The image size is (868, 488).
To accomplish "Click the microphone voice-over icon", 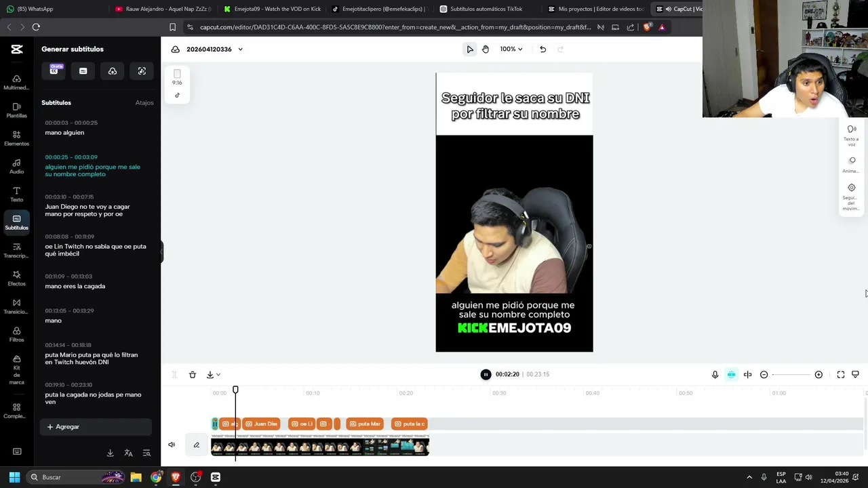I will (x=715, y=374).
